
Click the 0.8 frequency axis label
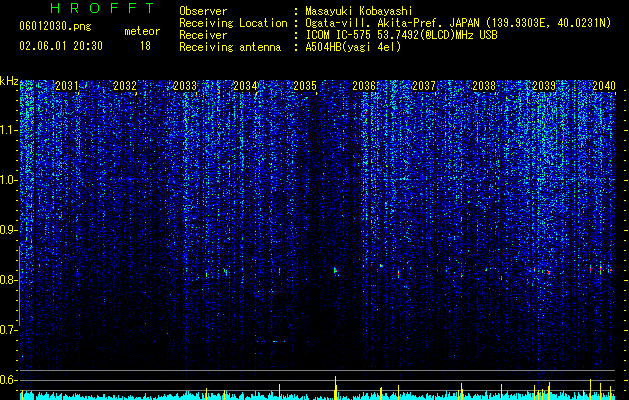click(x=9, y=280)
